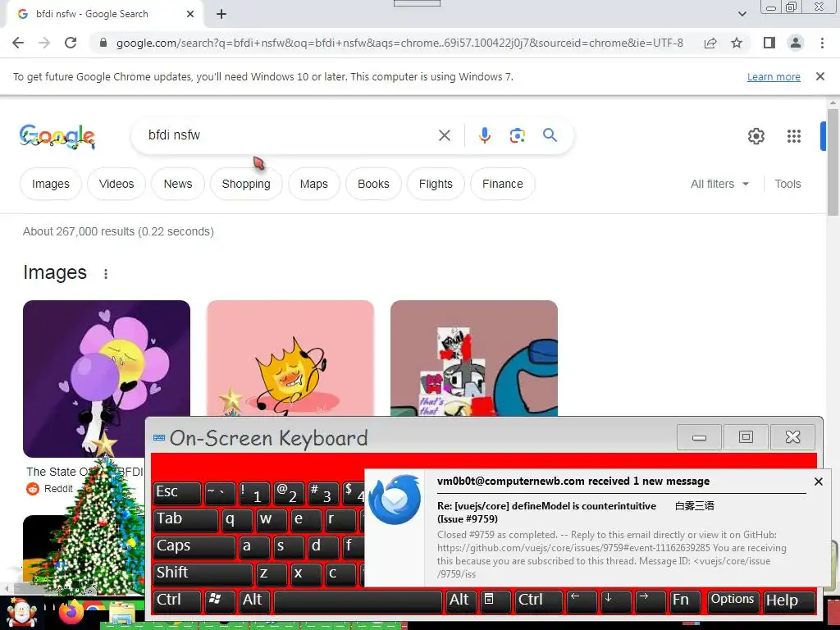The image size is (840, 630).
Task: Go back with the browser back arrow
Action: coord(18,43)
